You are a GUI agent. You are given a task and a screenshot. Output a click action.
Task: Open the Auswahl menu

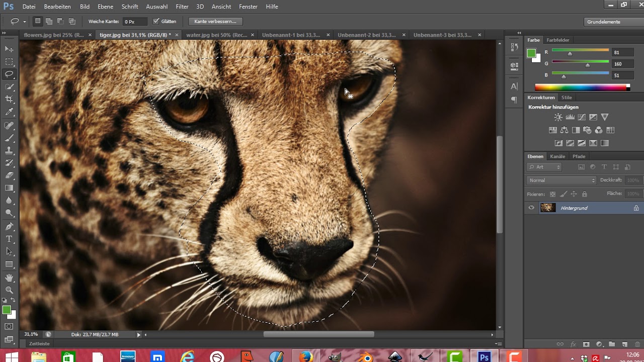pyautogui.click(x=156, y=7)
